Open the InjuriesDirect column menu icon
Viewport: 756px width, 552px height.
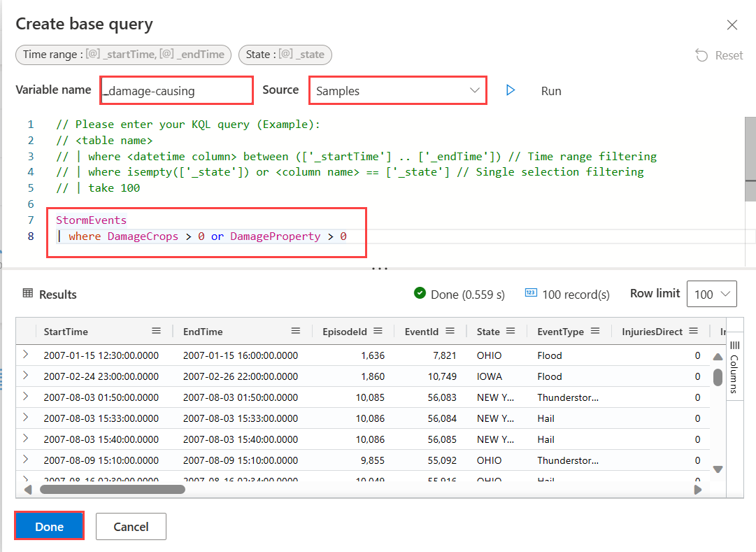tap(693, 331)
